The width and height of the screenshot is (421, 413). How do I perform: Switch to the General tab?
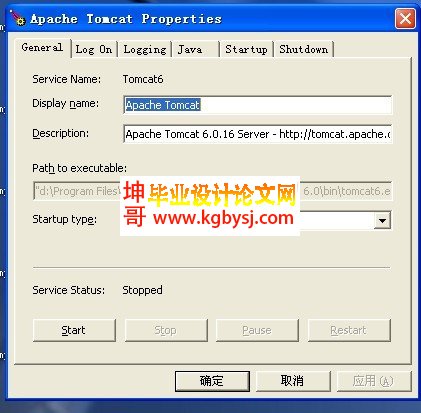[x=42, y=48]
